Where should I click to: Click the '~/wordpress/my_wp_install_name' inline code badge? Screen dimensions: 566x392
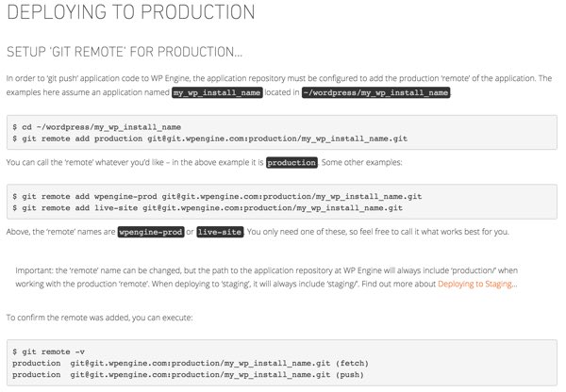tap(375, 92)
